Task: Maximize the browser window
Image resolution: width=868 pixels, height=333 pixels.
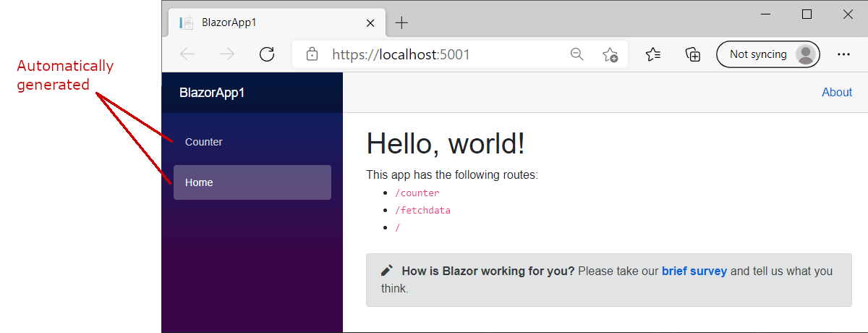Action: pos(807,14)
